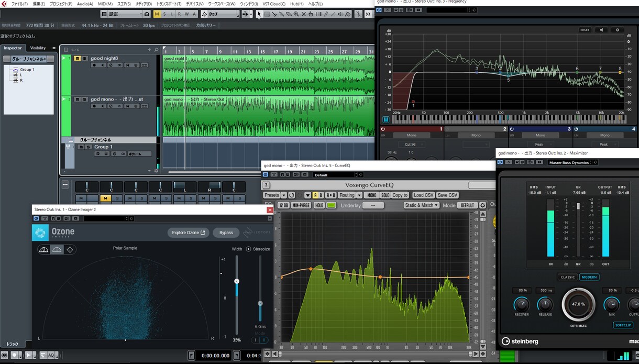The height and width of the screenshot is (364, 639).
Task: Click the Maximizer OPTIMIZE knob
Action: (x=578, y=304)
